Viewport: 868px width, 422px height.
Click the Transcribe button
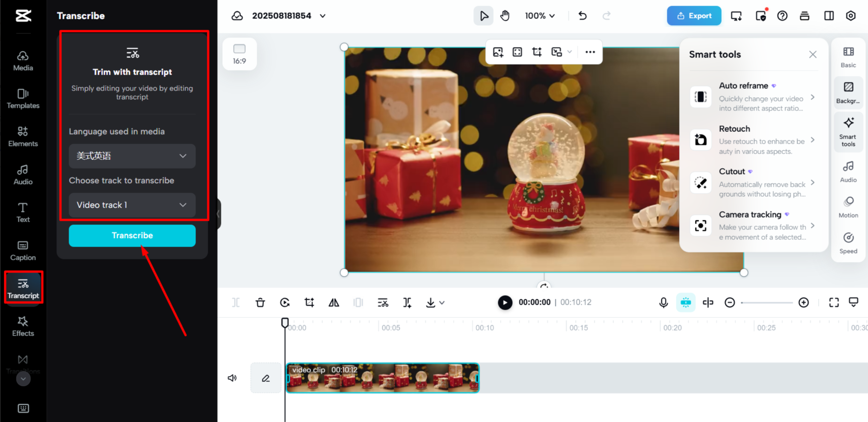point(132,235)
